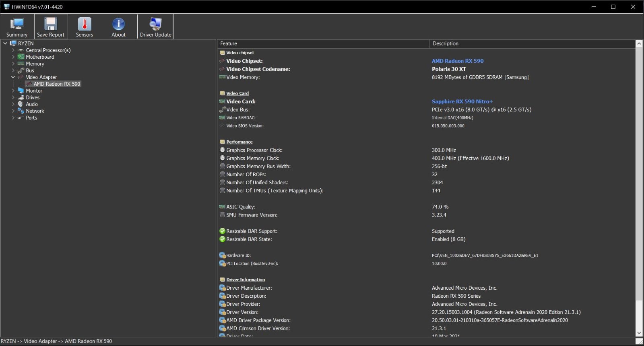The height and width of the screenshot is (346, 644).
Task: Expand the Network tree node
Action: 13,111
